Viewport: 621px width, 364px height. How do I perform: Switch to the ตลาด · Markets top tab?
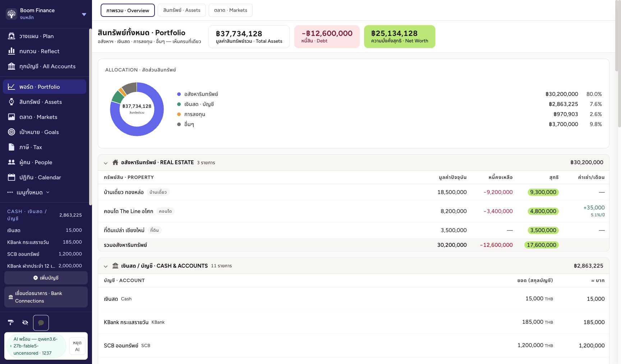231,10
